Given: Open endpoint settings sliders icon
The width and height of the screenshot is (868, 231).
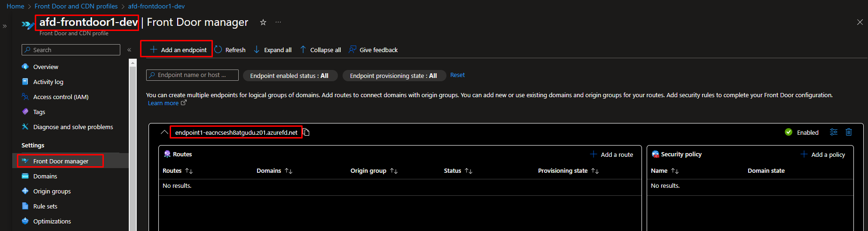Looking at the screenshot, I should [x=834, y=132].
